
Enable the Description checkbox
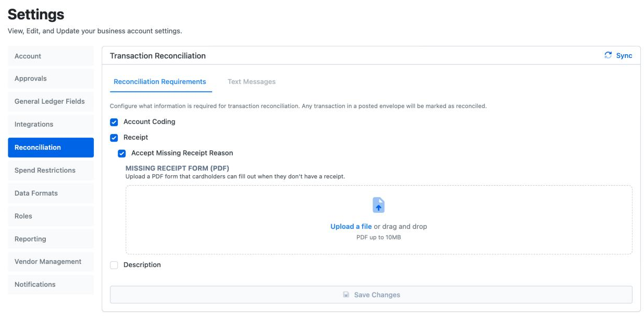point(114,265)
